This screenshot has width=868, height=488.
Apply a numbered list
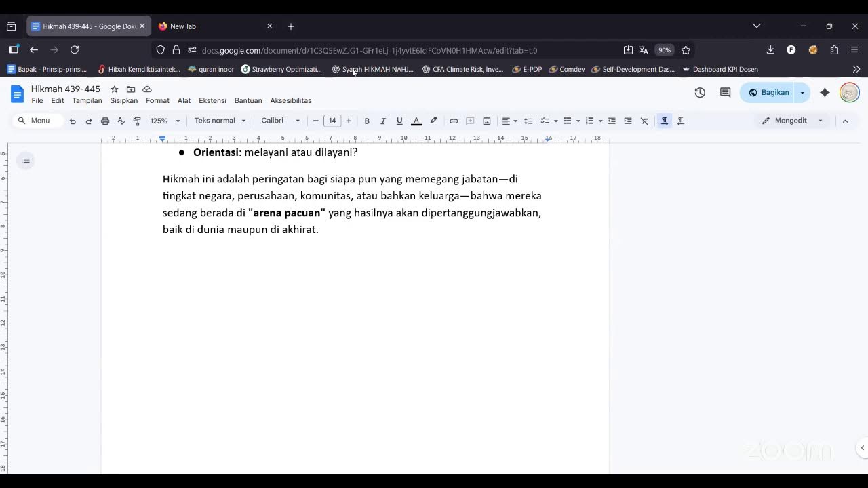[589, 121]
